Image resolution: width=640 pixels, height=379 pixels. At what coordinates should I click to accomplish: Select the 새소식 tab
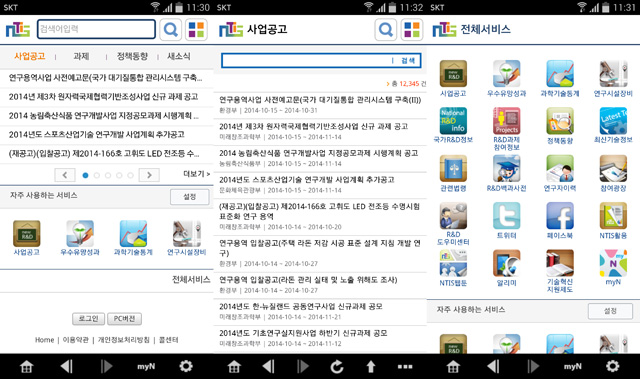click(179, 56)
